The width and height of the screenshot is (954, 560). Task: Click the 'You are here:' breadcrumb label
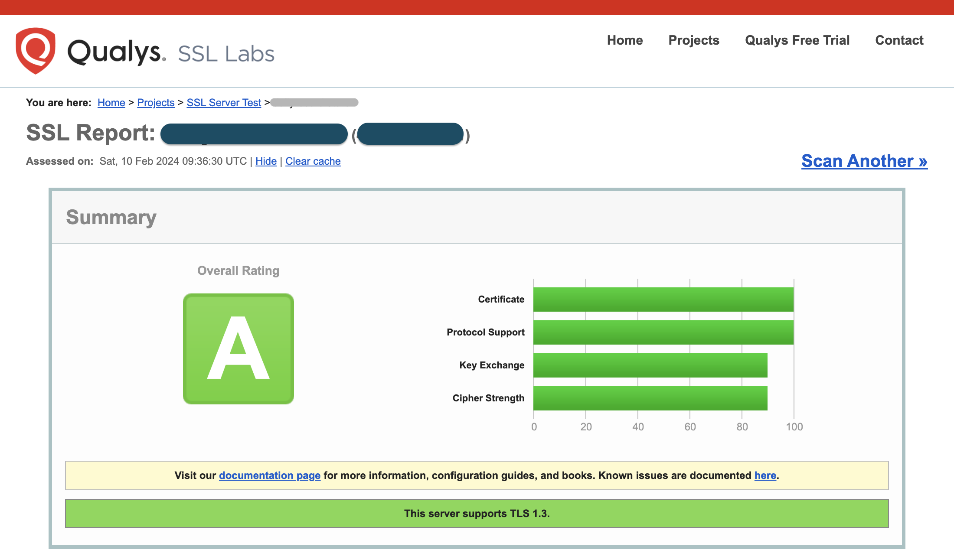tap(59, 103)
